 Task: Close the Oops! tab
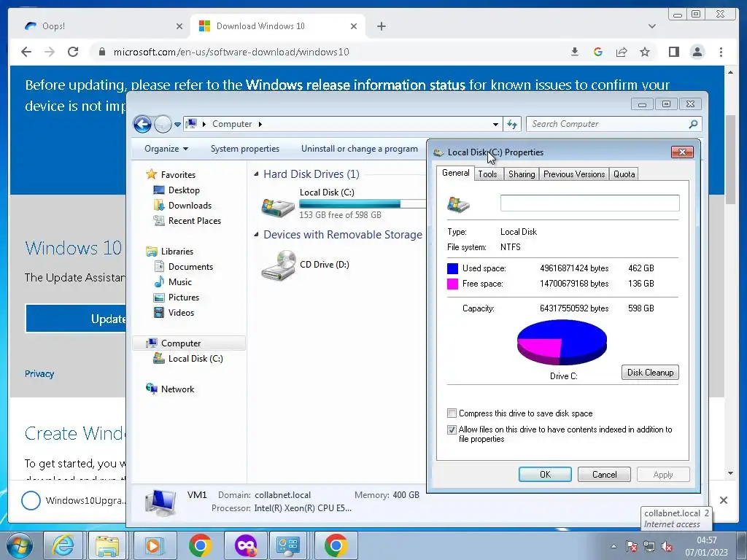[x=179, y=26]
